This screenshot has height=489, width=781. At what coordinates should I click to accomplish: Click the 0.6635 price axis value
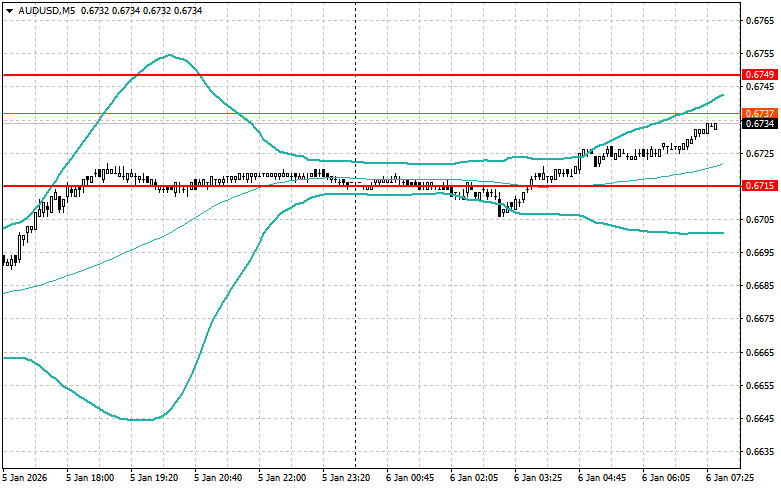tap(760, 452)
